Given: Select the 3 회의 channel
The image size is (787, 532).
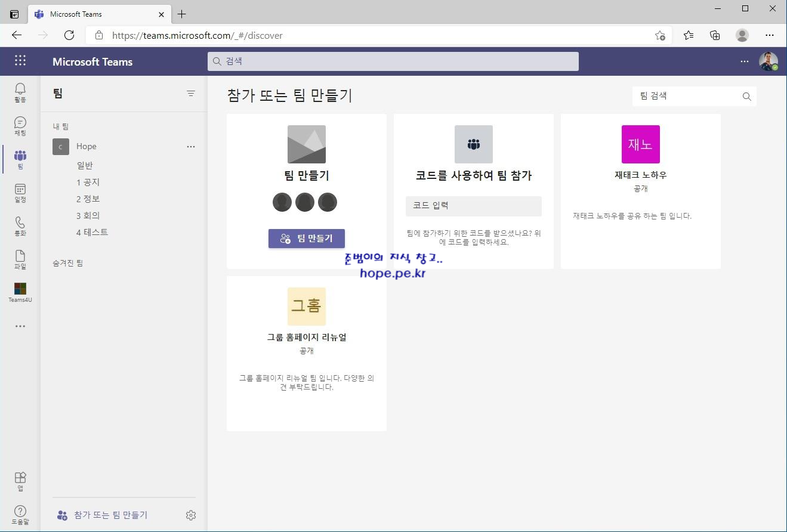Looking at the screenshot, I should point(88,215).
